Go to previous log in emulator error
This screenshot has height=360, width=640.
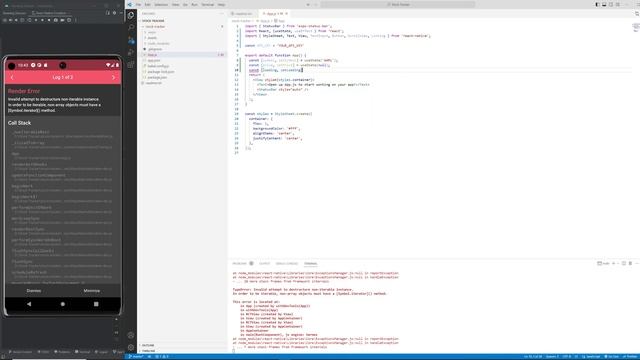[x=12, y=77]
